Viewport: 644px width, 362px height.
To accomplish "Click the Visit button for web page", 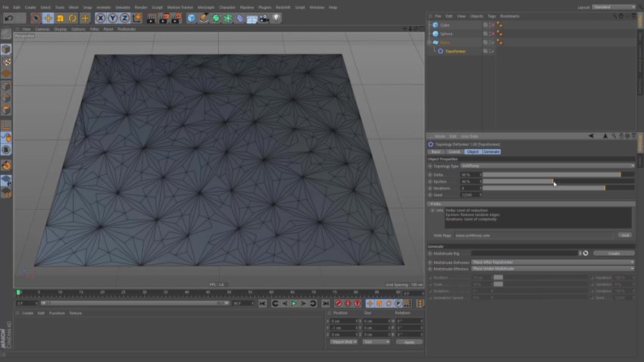I will click(625, 236).
